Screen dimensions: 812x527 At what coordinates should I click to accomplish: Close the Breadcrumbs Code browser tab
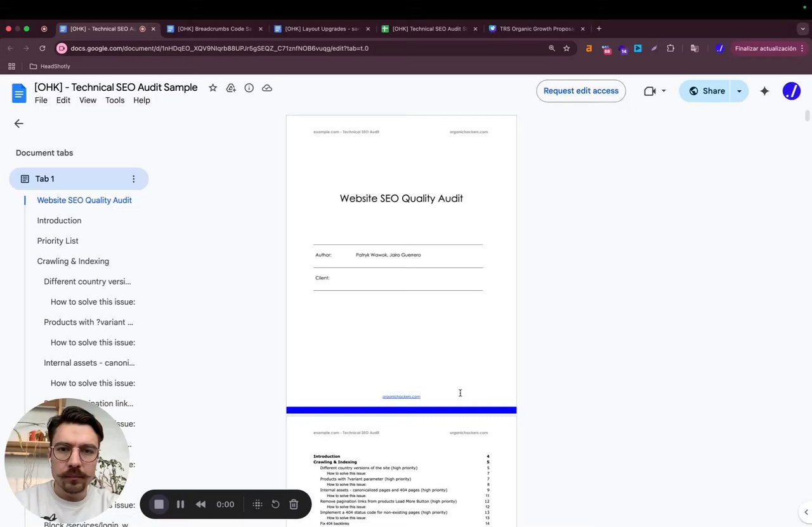click(x=260, y=29)
